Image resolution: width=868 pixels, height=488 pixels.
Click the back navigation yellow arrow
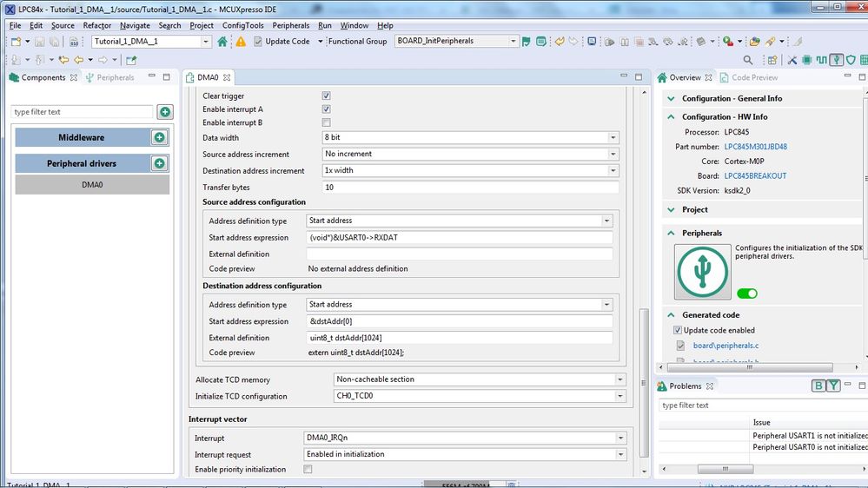[x=78, y=60]
